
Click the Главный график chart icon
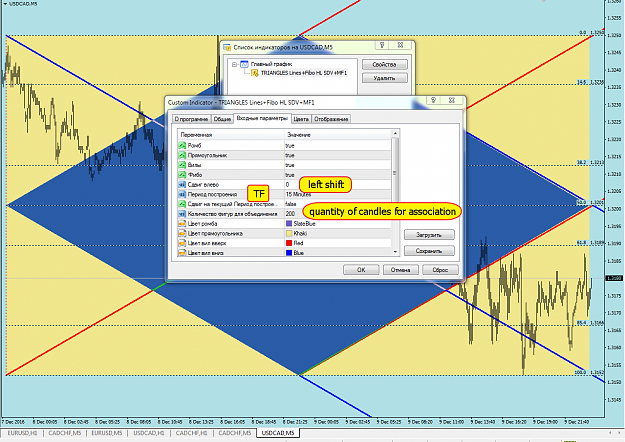tap(244, 64)
